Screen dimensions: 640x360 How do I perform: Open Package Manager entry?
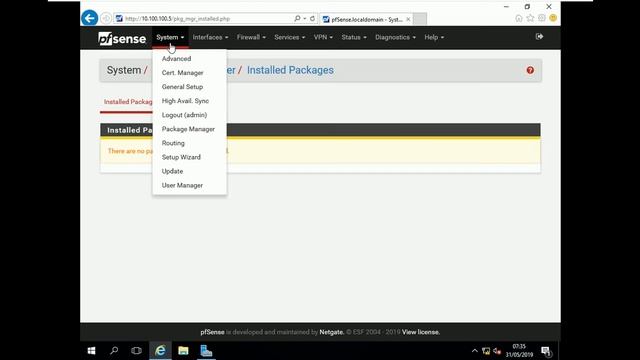pos(188,129)
